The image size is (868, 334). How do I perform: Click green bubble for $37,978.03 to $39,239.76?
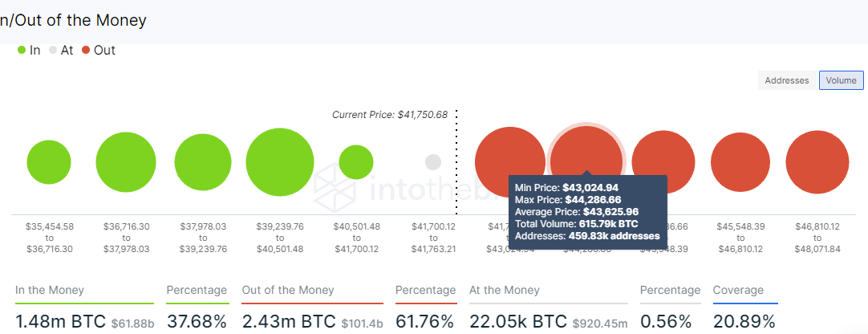pyautogui.click(x=203, y=162)
